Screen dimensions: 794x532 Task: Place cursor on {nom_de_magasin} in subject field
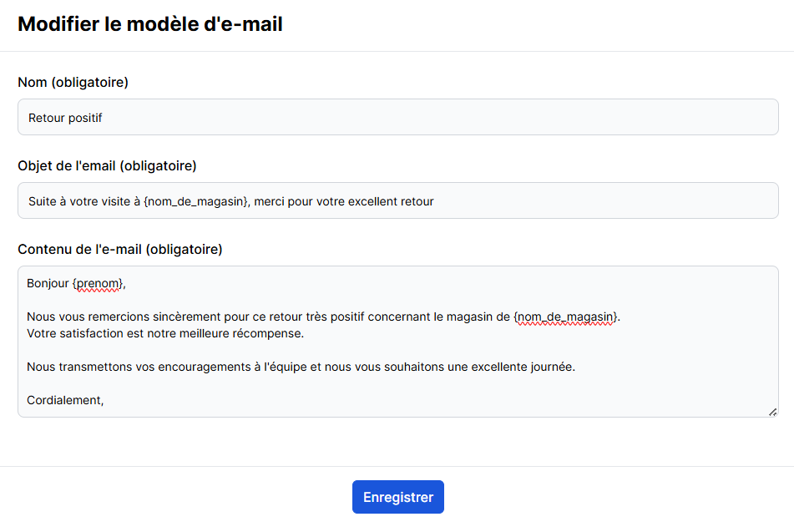tap(196, 201)
